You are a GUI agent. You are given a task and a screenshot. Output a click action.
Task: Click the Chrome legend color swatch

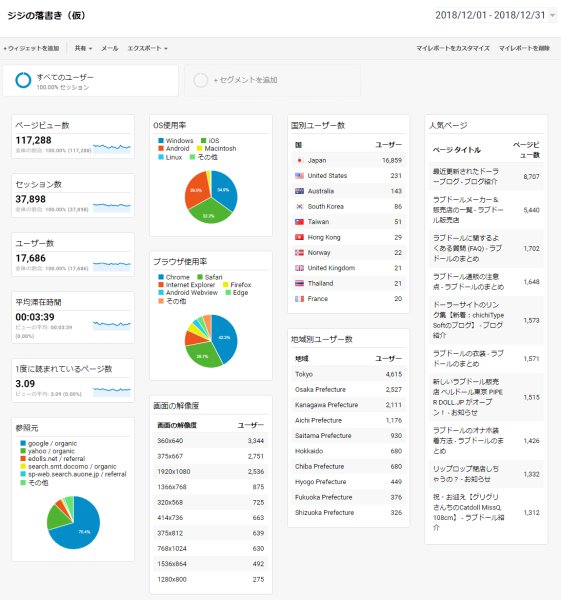point(161,277)
